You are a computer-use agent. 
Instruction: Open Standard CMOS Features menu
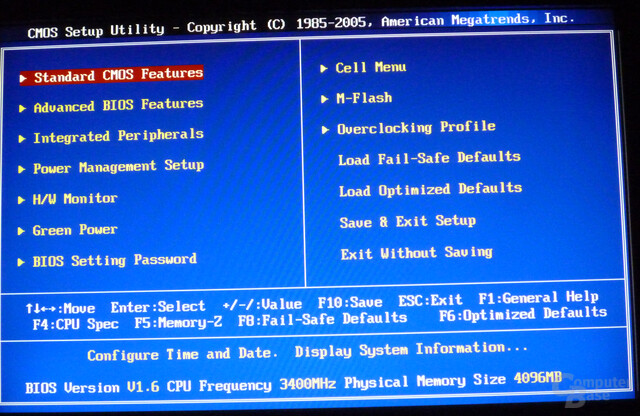tap(111, 75)
